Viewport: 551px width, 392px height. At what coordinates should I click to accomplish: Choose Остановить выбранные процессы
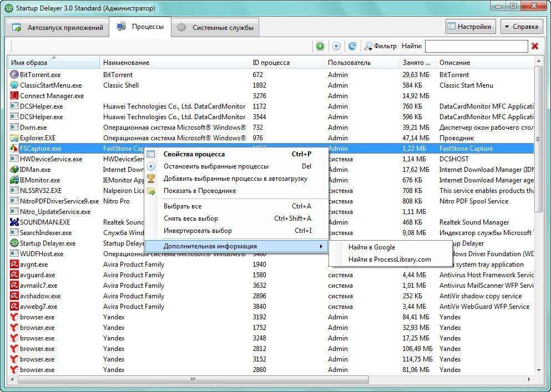pyautogui.click(x=236, y=166)
